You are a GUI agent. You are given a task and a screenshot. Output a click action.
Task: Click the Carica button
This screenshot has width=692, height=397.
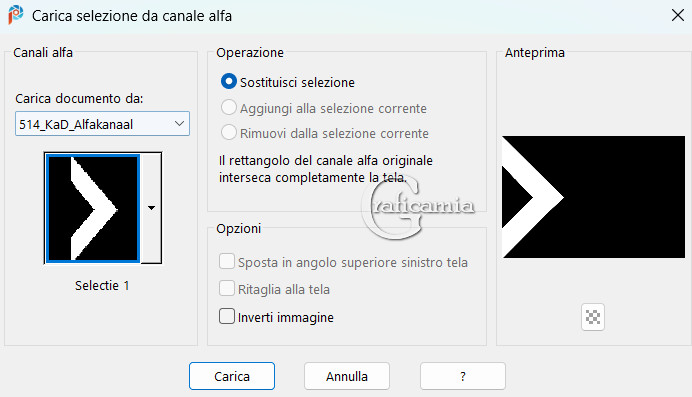pyautogui.click(x=232, y=376)
